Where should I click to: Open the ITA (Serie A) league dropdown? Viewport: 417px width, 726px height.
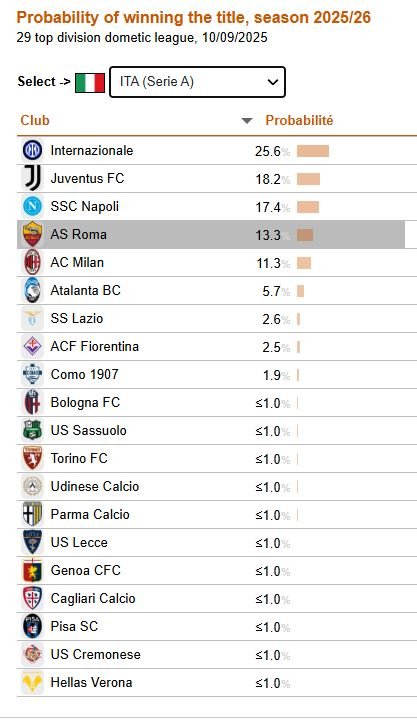point(197,82)
